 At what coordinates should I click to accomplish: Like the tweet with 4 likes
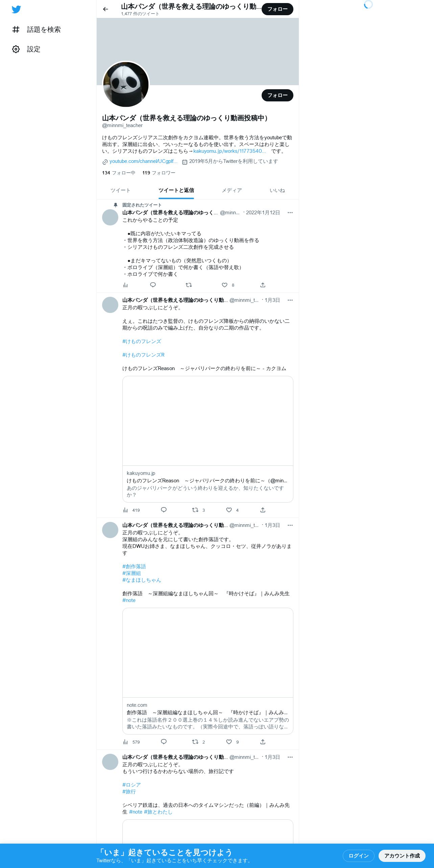(x=233, y=510)
